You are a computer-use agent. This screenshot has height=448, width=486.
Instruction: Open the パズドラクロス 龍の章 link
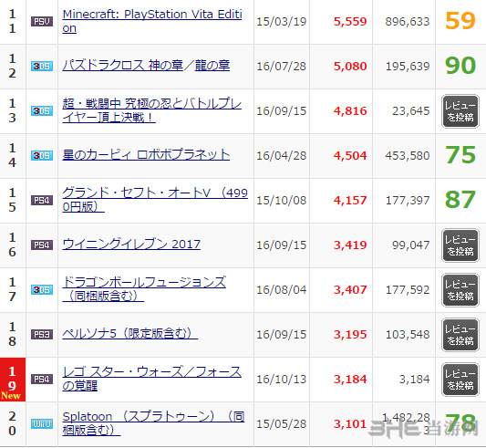(x=212, y=66)
